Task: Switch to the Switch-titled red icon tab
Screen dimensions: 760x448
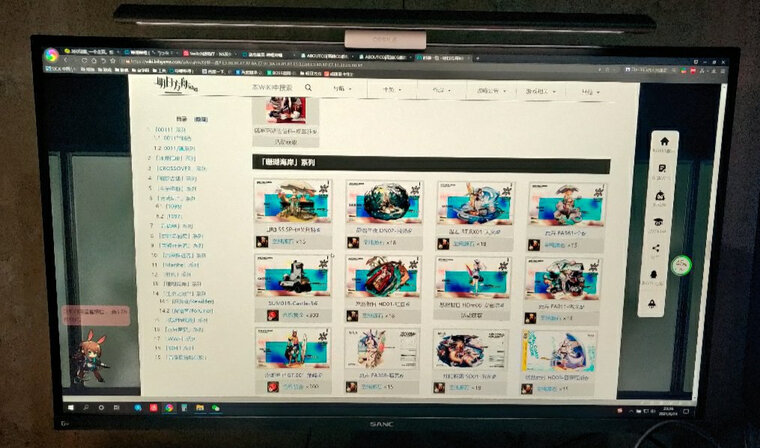Action: coord(210,54)
